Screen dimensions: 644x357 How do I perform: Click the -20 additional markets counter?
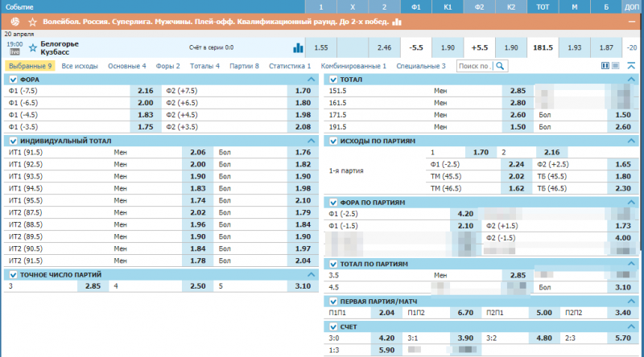(x=632, y=48)
